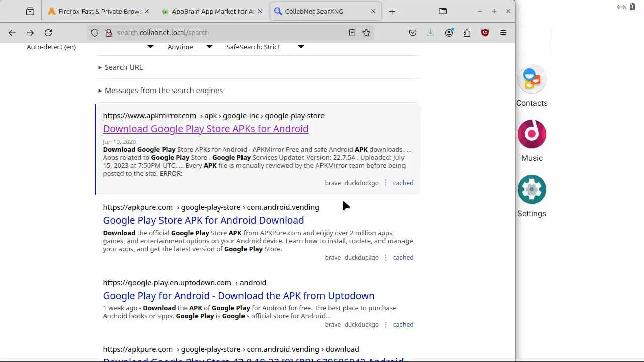This screenshot has height=362, width=644.
Task: Open tracking protection shield icon
Action: (95, 33)
